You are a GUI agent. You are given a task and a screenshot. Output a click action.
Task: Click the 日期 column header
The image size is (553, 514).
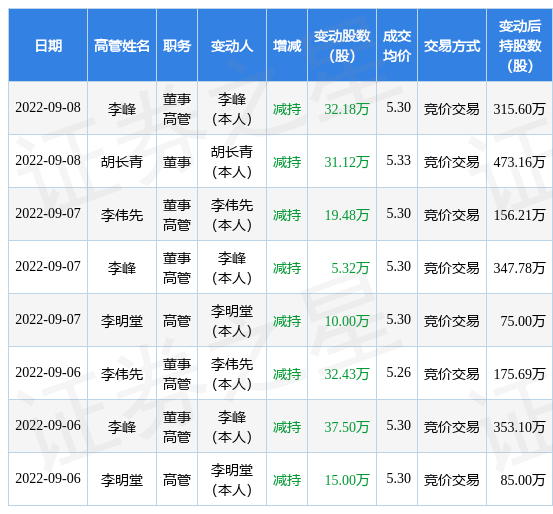pyautogui.click(x=48, y=46)
